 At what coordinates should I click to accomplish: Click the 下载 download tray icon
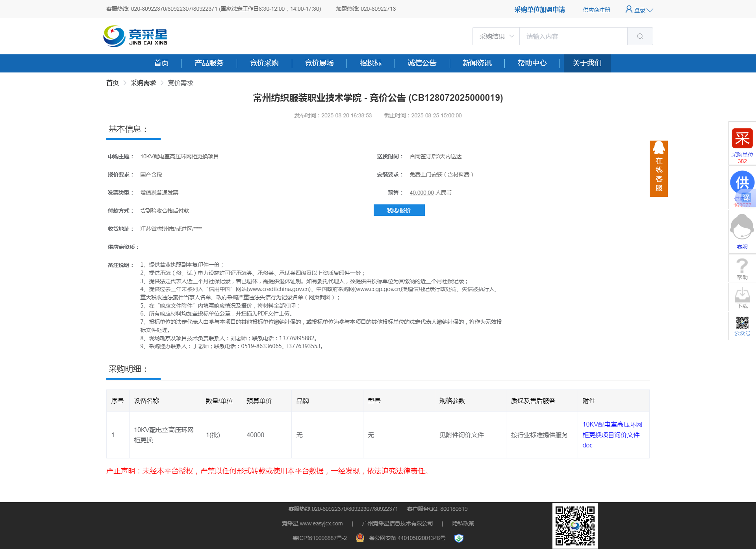click(742, 295)
